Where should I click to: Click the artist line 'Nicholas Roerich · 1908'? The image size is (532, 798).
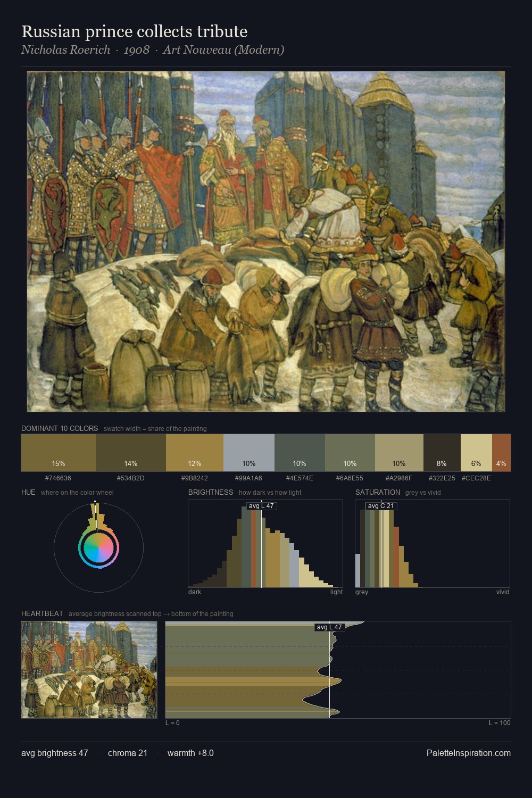click(86, 50)
